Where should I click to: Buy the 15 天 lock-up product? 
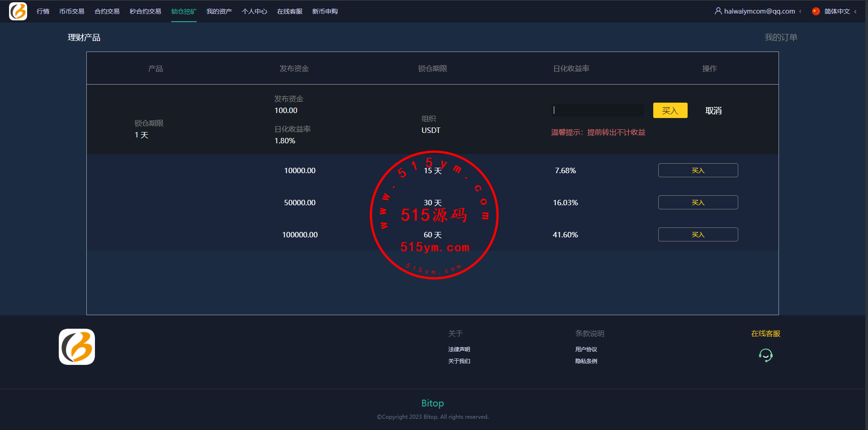pos(698,170)
